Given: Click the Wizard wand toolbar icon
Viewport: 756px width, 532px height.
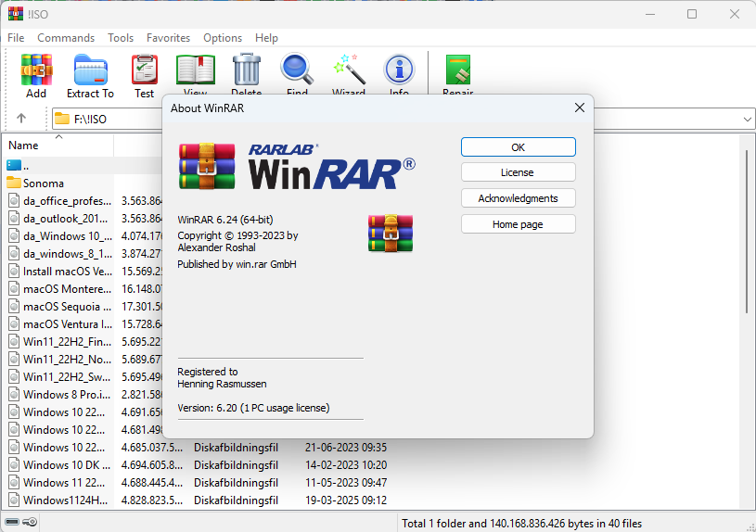Looking at the screenshot, I should click(349, 70).
